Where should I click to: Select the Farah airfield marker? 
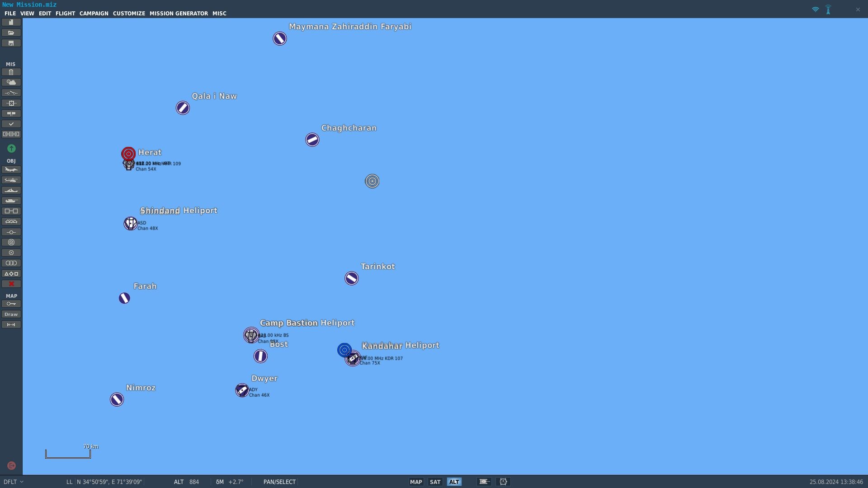pyautogui.click(x=124, y=298)
